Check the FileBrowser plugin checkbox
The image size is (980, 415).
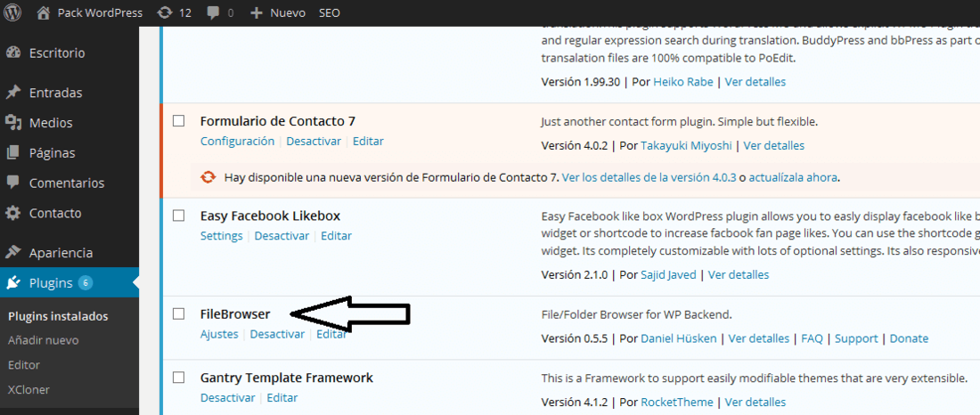tap(179, 313)
